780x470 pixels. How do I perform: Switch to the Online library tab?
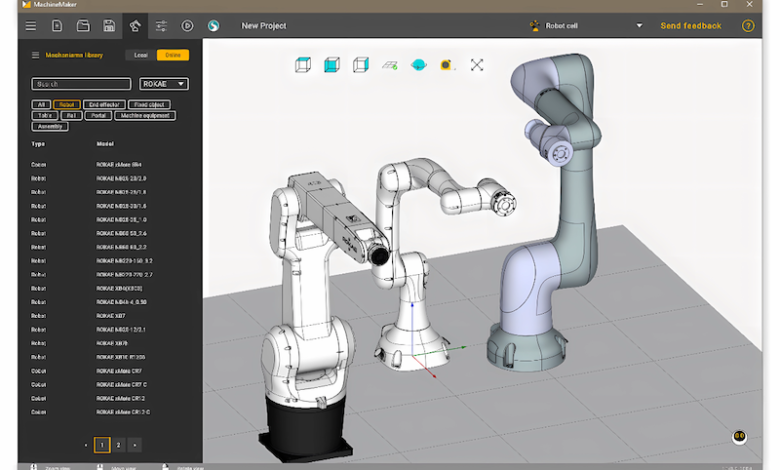[x=173, y=55]
